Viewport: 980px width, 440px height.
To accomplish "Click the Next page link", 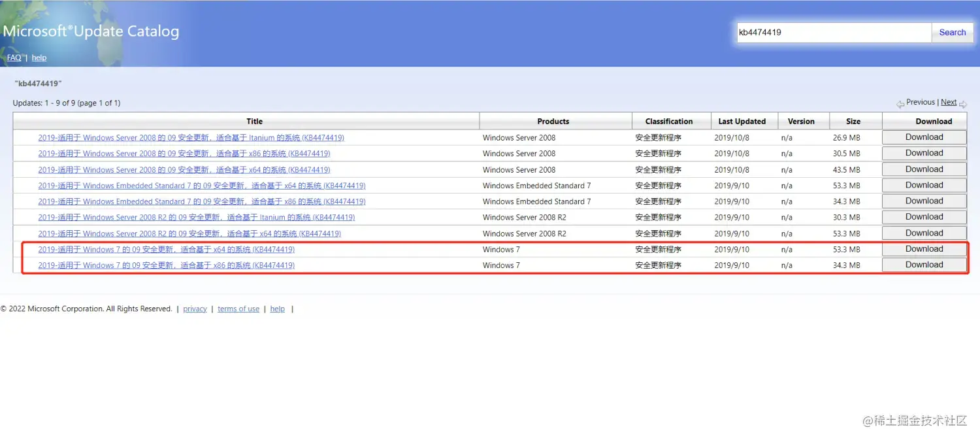I will pyautogui.click(x=949, y=102).
